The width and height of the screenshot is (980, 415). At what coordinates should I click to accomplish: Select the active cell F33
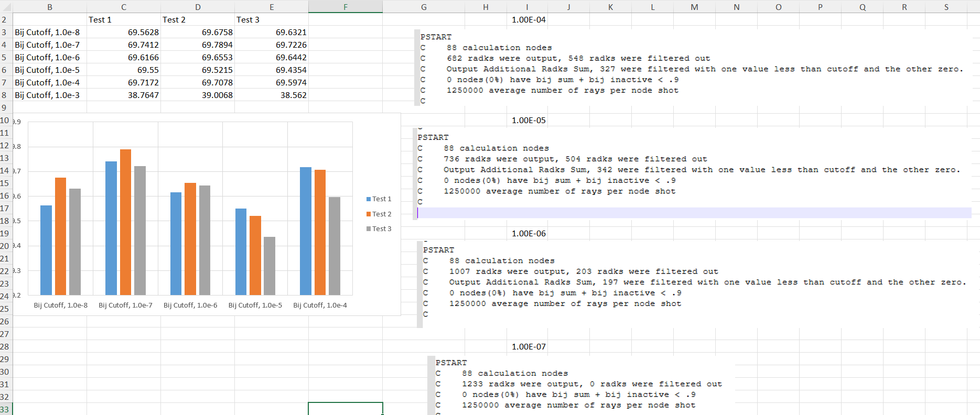click(346, 409)
